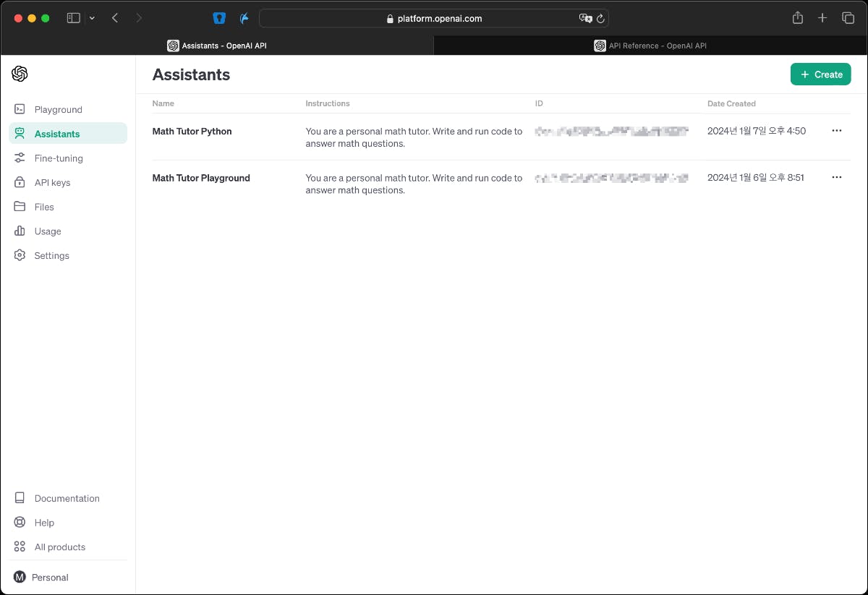Open the Help link

(x=68, y=523)
